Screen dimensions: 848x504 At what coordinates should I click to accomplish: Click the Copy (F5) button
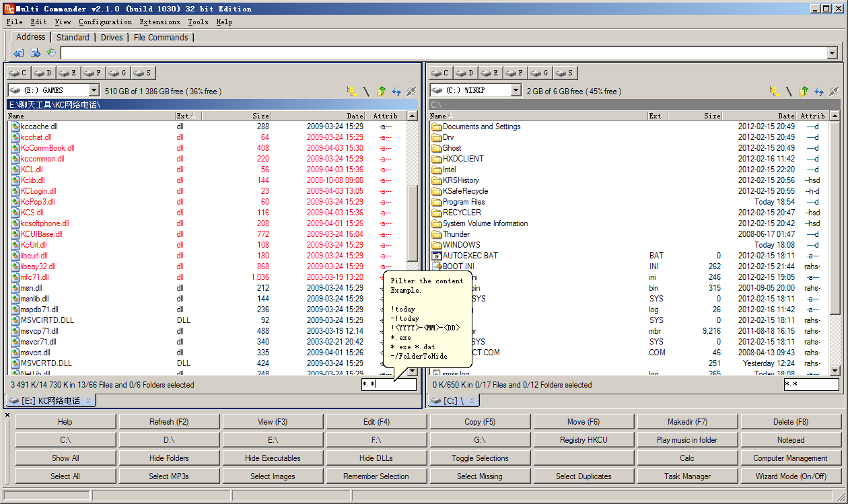480,422
